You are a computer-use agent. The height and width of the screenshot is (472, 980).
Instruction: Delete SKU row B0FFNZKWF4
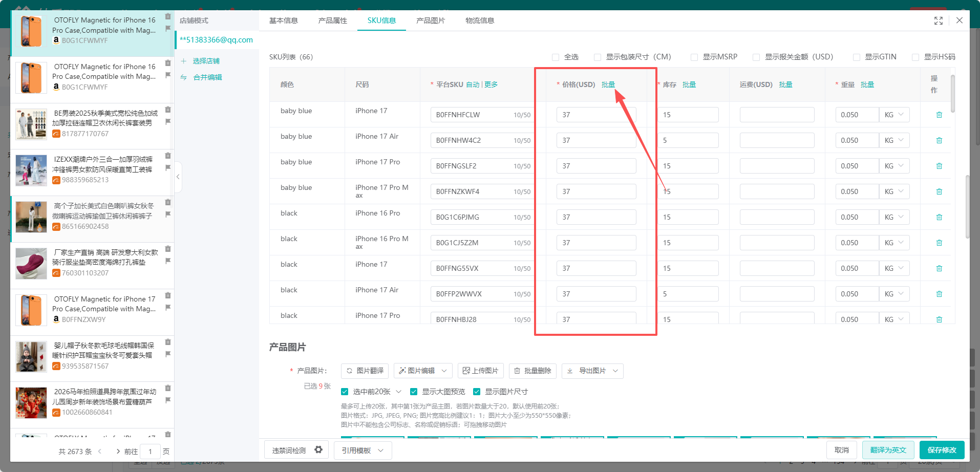(x=939, y=191)
